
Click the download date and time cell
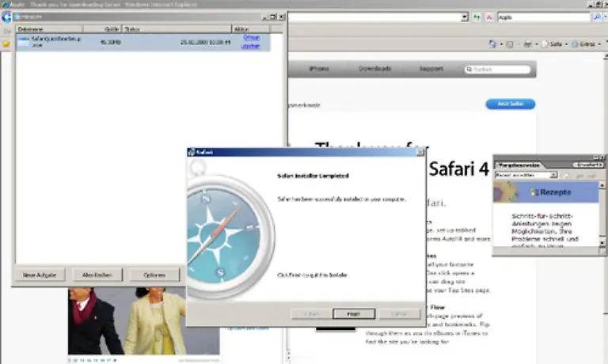point(206,42)
